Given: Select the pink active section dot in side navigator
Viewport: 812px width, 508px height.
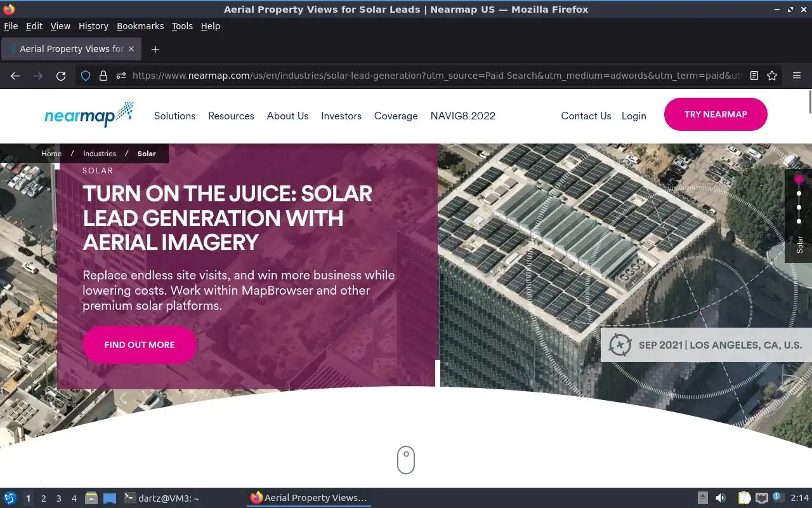Looking at the screenshot, I should (x=799, y=180).
